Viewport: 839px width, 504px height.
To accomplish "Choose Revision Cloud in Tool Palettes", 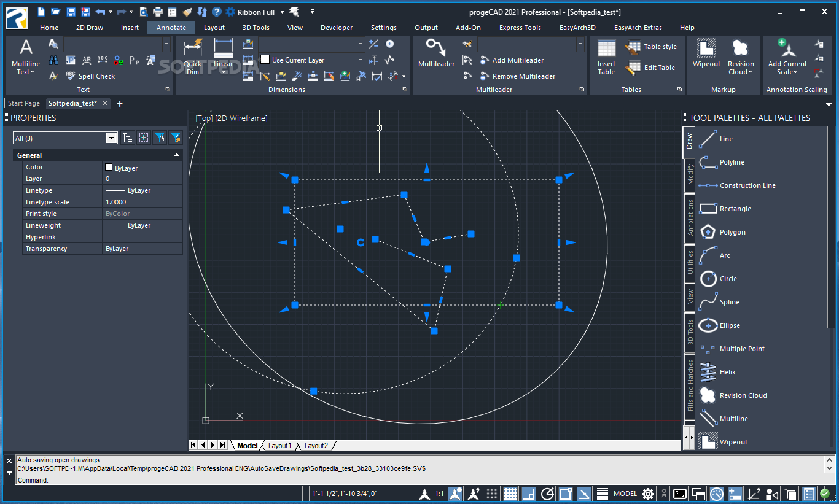I will (x=743, y=395).
